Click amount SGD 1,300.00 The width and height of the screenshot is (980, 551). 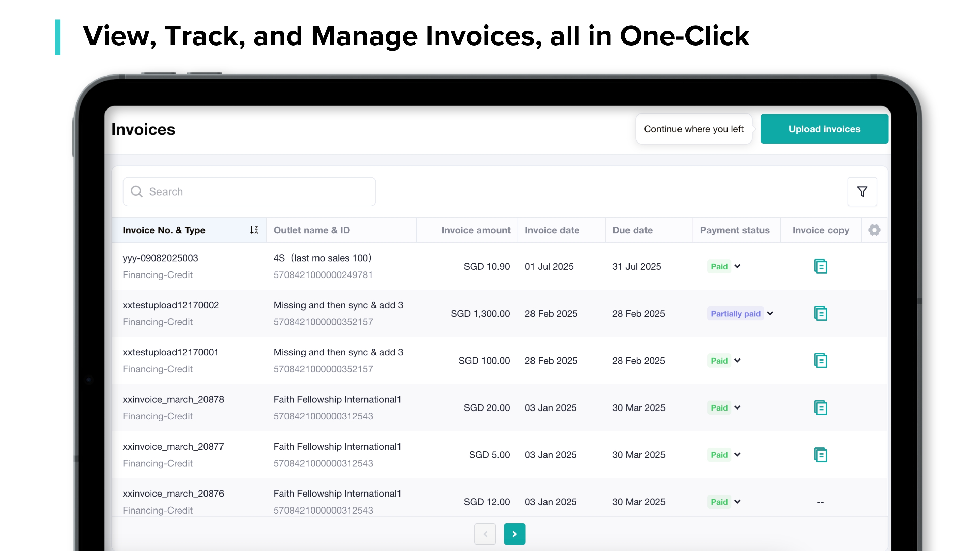(480, 314)
